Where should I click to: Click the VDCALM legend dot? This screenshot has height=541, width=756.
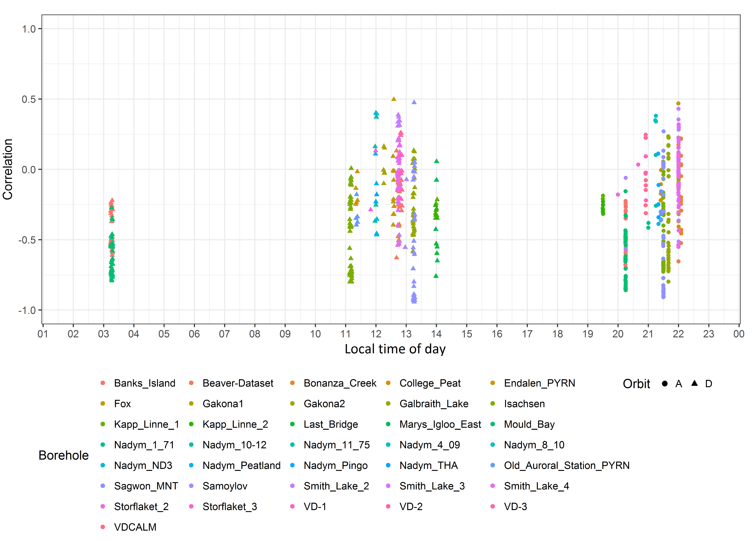(x=103, y=527)
